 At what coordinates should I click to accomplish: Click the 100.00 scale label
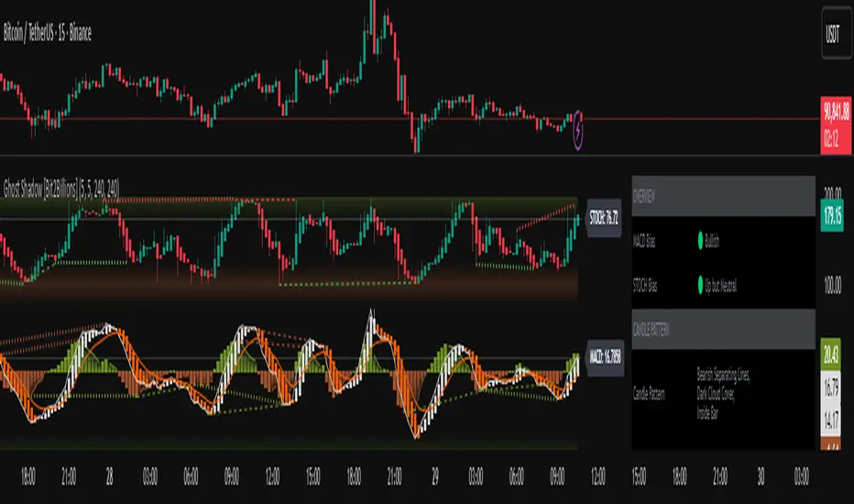click(x=832, y=284)
